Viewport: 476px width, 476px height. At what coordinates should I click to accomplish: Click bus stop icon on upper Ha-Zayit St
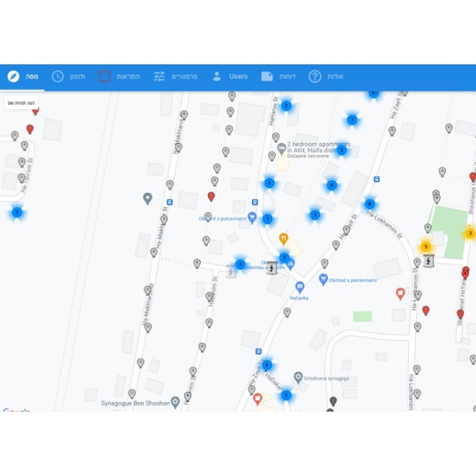point(376,179)
